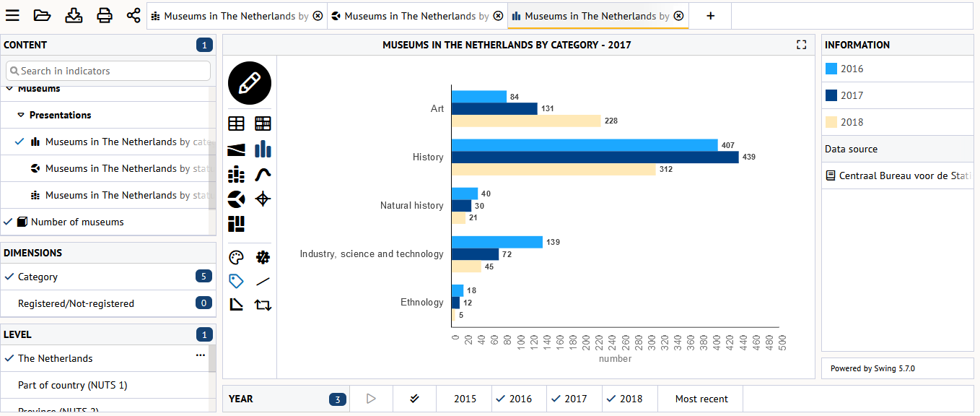Expand chart to fullscreen
Image resolution: width=980 pixels, height=416 pixels.
pyautogui.click(x=801, y=45)
